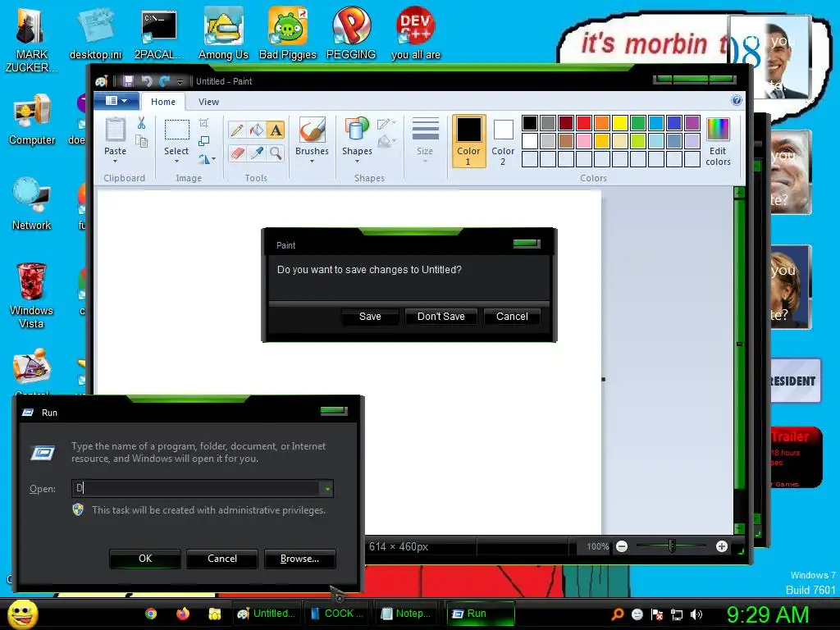Select Color 1 swatch button
The image size is (840, 630).
pyautogui.click(x=468, y=141)
